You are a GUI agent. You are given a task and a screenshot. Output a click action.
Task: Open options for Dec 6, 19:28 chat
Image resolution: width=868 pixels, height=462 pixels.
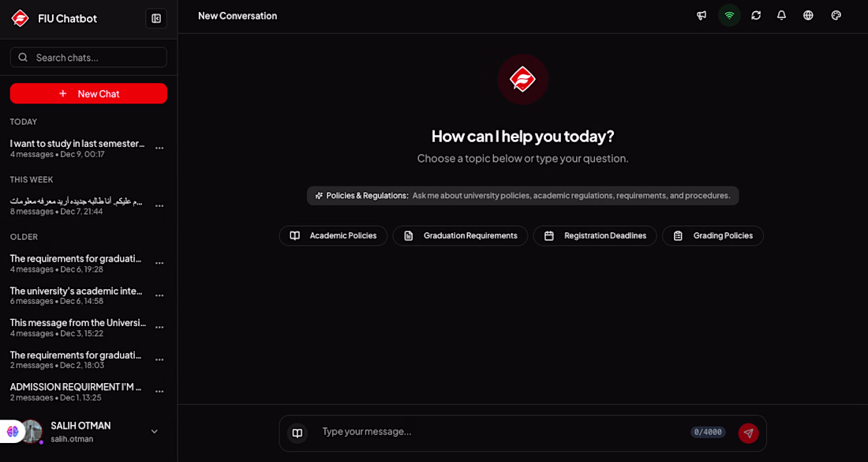click(159, 264)
